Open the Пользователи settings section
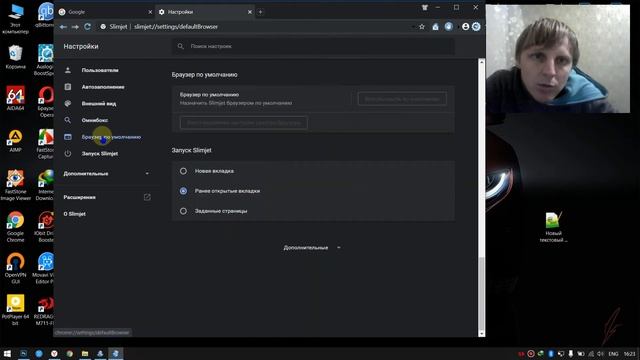This screenshot has width=640, height=360. tap(100, 70)
